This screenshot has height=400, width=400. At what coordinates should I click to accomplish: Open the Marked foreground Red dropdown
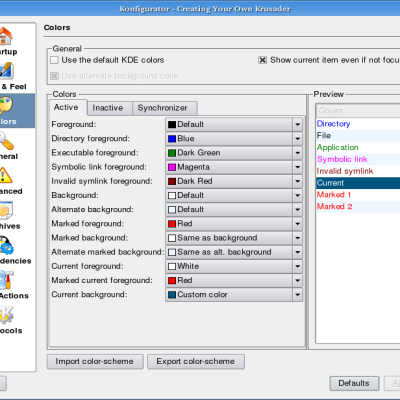(234, 224)
